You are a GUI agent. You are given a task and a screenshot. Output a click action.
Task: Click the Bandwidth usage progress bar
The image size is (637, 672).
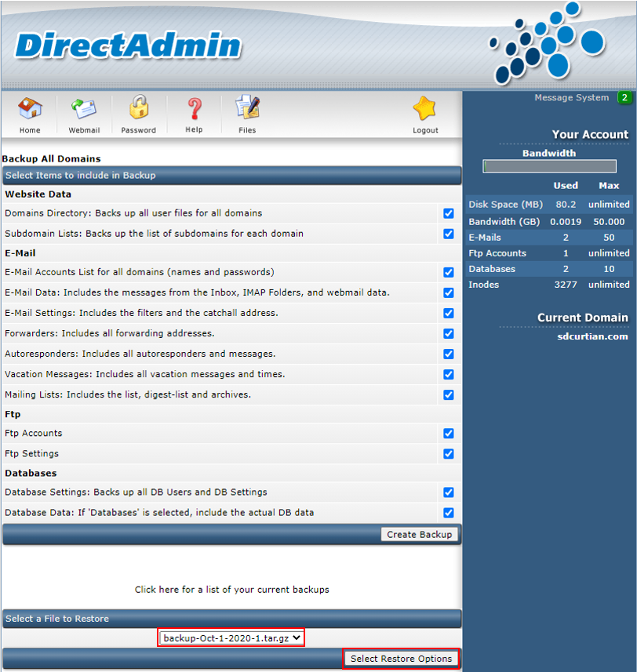pyautogui.click(x=549, y=166)
